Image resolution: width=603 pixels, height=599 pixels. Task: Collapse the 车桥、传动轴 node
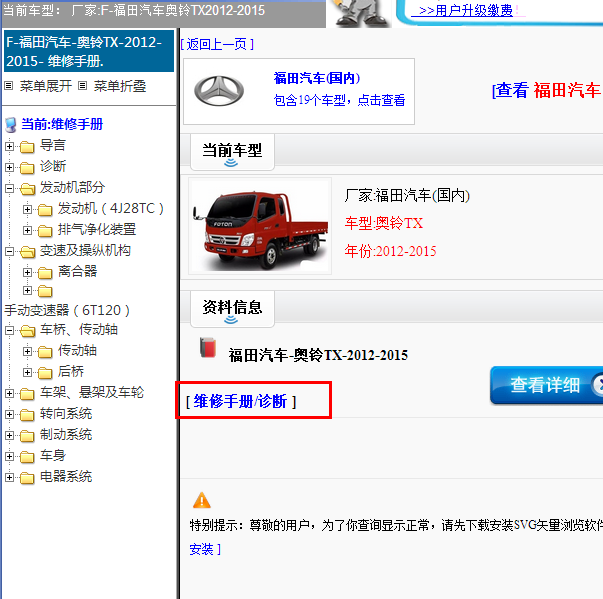click(x=9, y=330)
